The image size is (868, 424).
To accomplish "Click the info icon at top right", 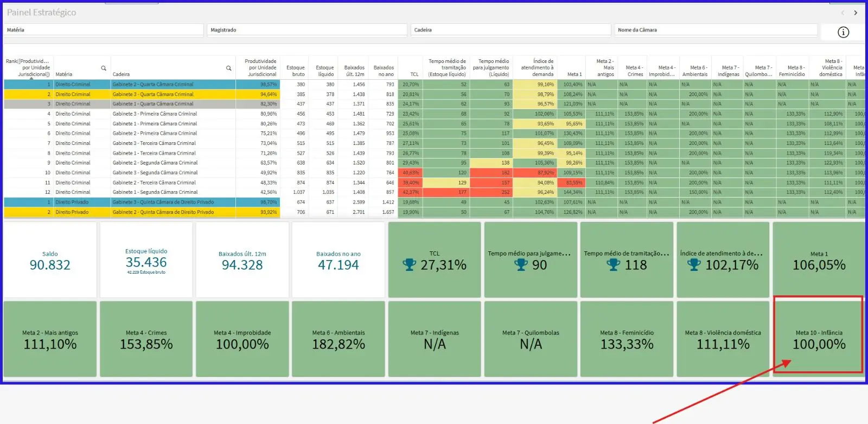I will [843, 33].
